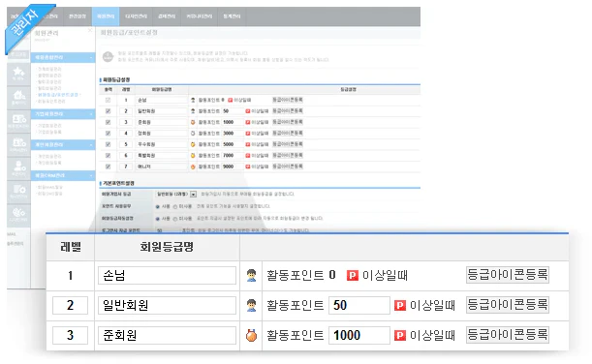Switch to the 결제관리 top tab

pos(167,16)
